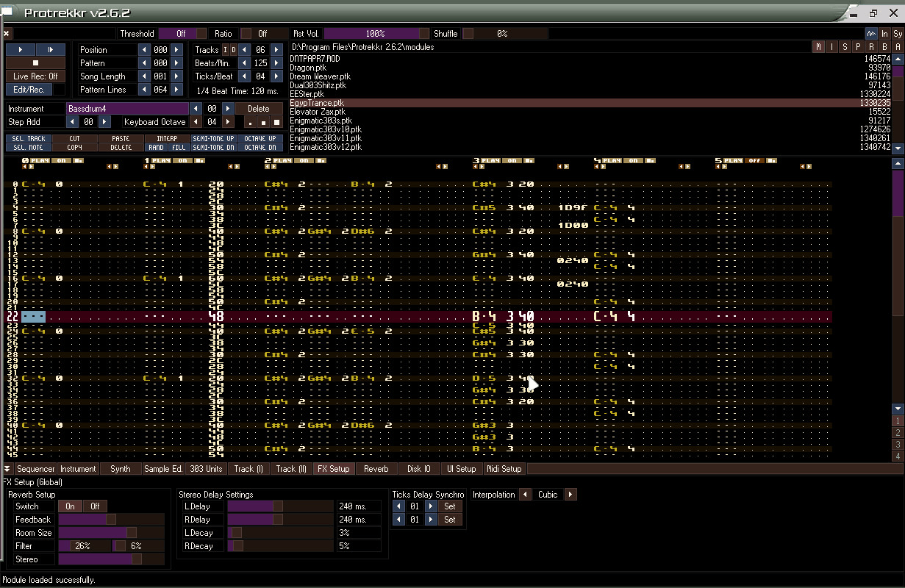Screen dimensions: 905x588
Task: Choose the medium pattern zoom square
Action: coord(263,122)
